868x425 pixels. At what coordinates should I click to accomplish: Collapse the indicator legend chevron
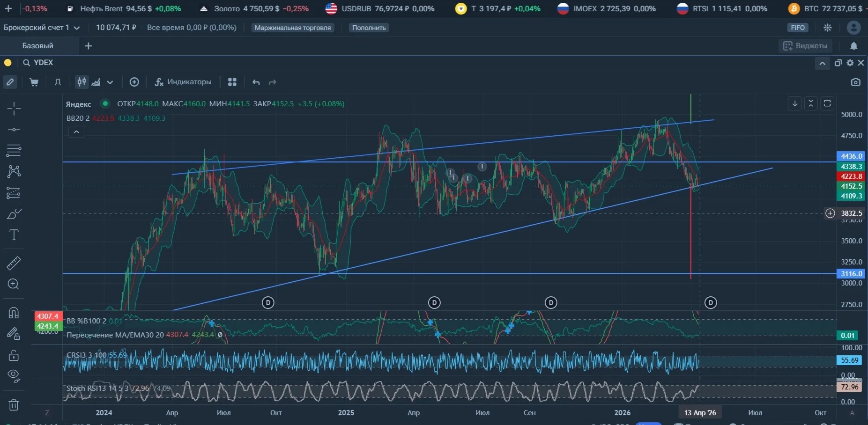[x=76, y=132]
